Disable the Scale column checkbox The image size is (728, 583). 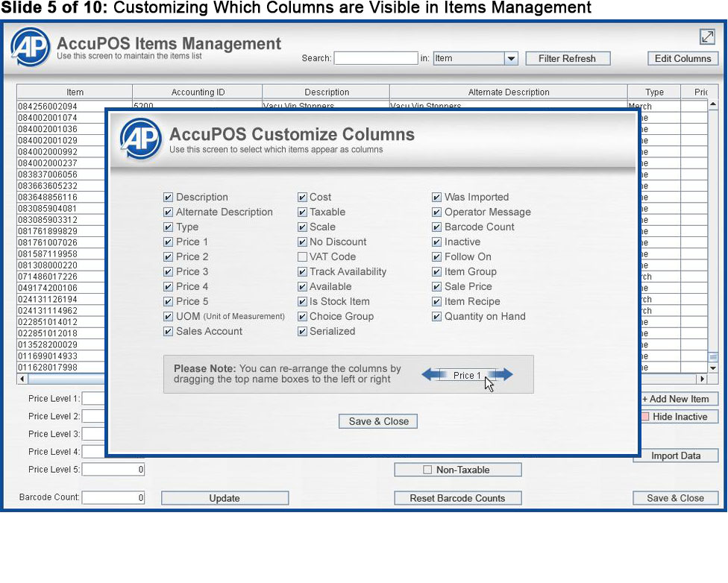302,227
